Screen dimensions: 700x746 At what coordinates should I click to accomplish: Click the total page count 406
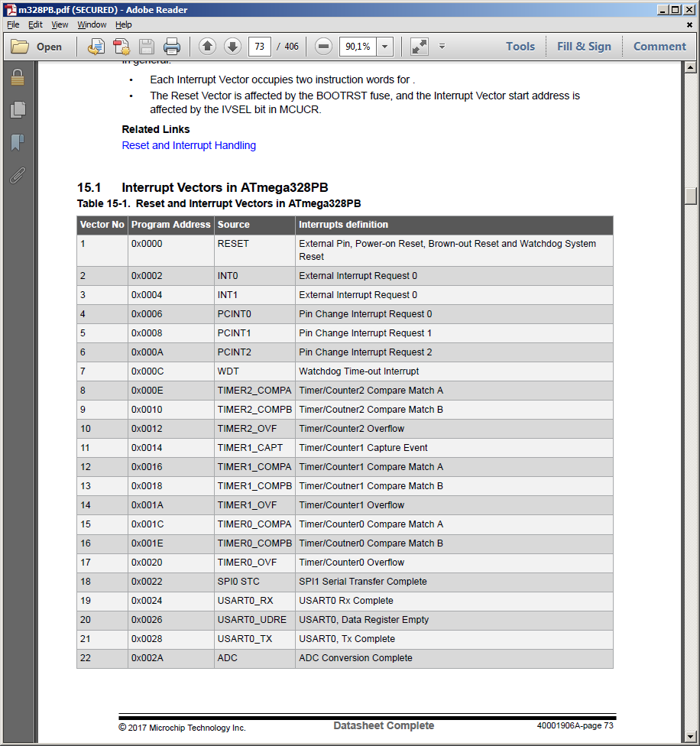pyautogui.click(x=291, y=47)
